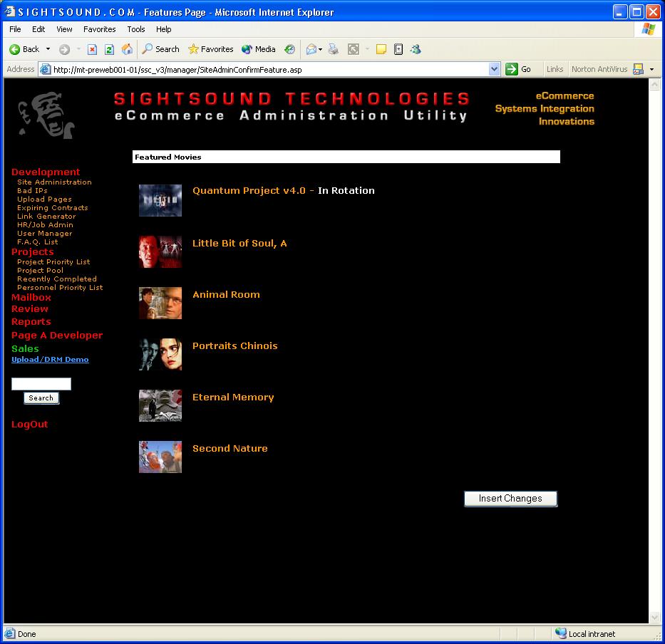Click the LogOut link
This screenshot has height=644, width=665.
click(x=30, y=425)
